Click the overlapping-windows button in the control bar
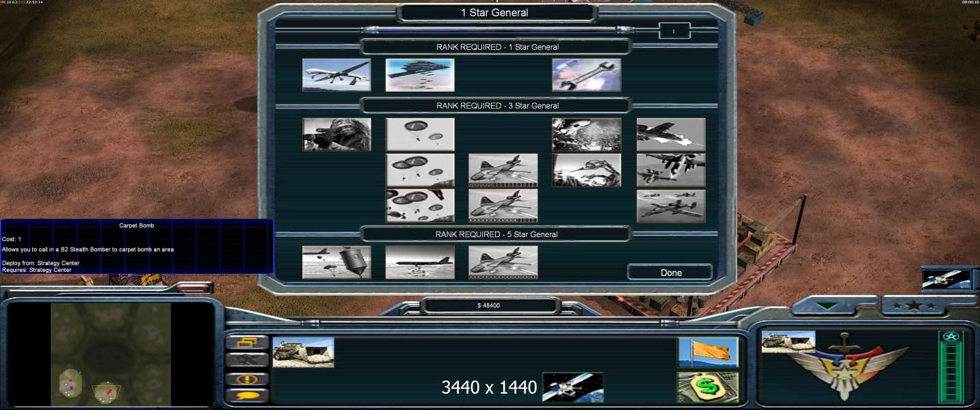Screen dimensions: 980x410 coord(247,342)
